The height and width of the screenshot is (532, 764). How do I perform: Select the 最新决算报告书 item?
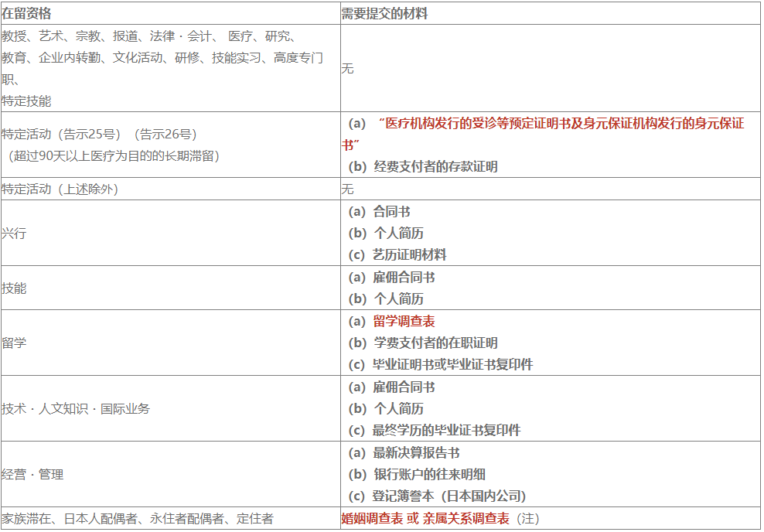point(416,452)
